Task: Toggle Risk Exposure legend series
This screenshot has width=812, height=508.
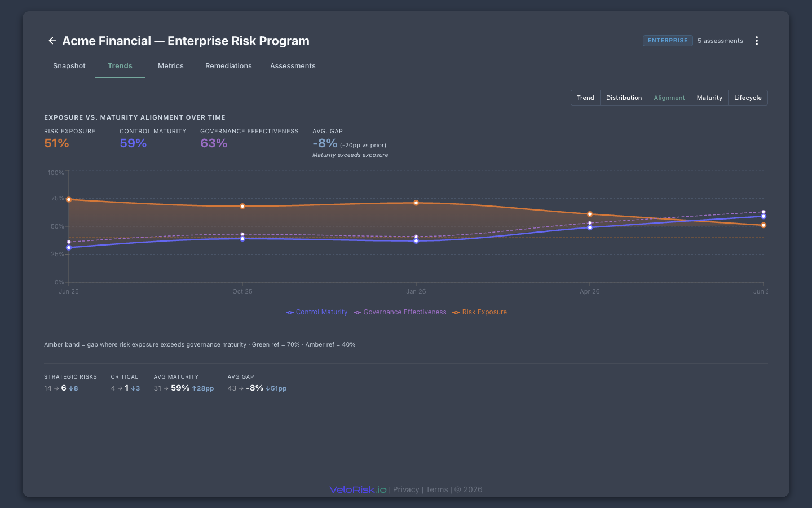Action: 479,312
